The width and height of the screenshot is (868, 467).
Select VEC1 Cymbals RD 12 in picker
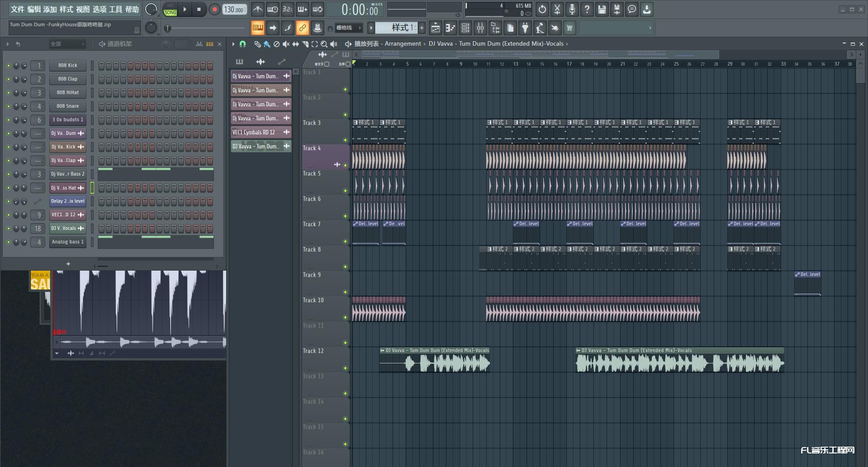click(261, 133)
